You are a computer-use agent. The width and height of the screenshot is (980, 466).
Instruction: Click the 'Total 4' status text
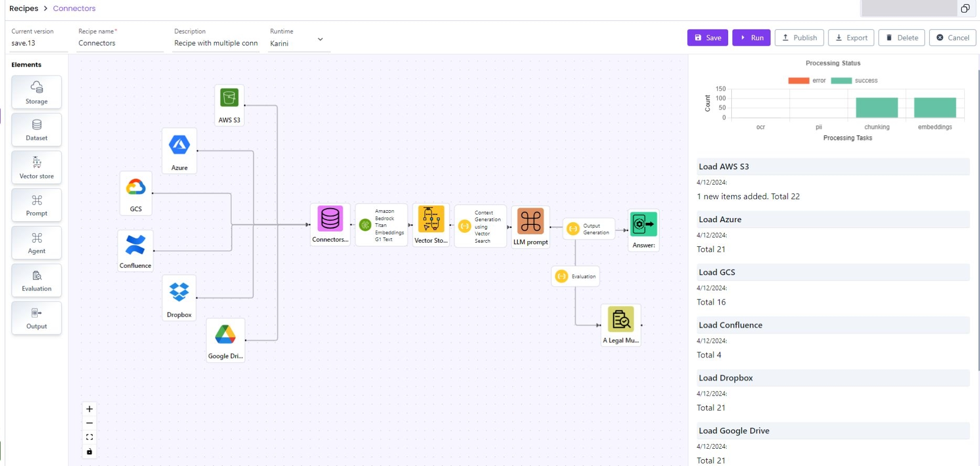709,355
